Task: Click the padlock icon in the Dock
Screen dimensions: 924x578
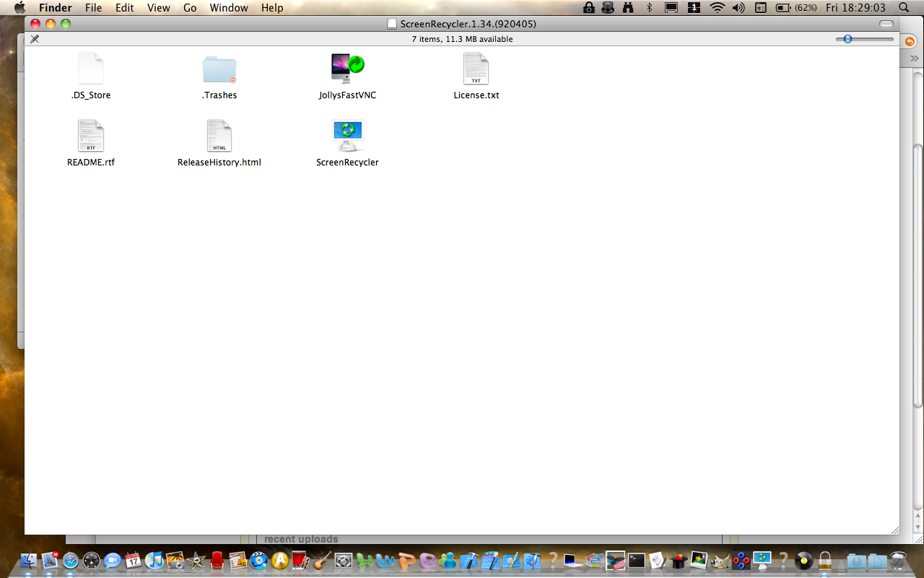Action: pyautogui.click(x=825, y=560)
